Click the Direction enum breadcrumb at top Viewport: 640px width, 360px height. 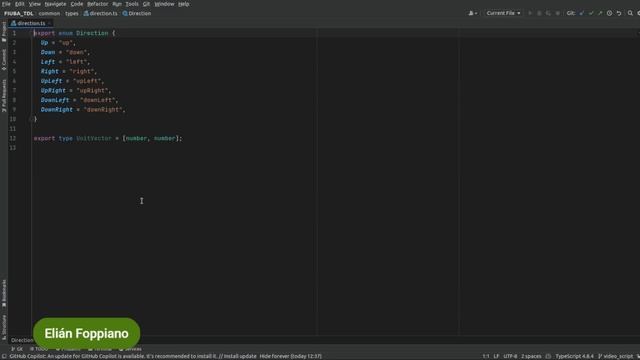tap(137, 13)
